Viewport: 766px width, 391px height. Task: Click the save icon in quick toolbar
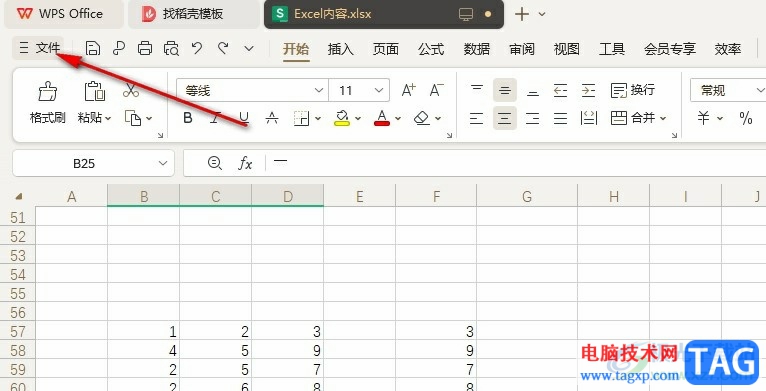click(x=93, y=48)
